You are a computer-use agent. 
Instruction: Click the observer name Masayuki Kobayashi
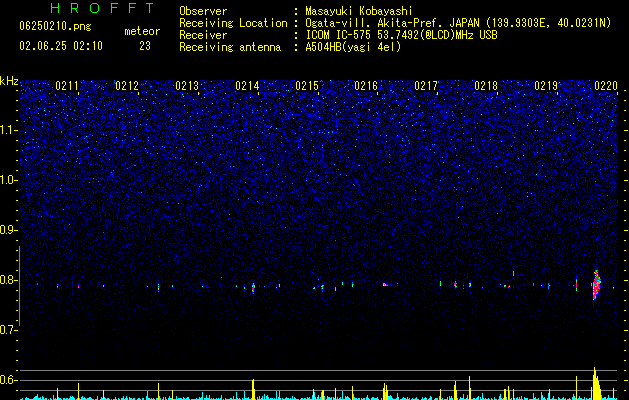coord(359,11)
